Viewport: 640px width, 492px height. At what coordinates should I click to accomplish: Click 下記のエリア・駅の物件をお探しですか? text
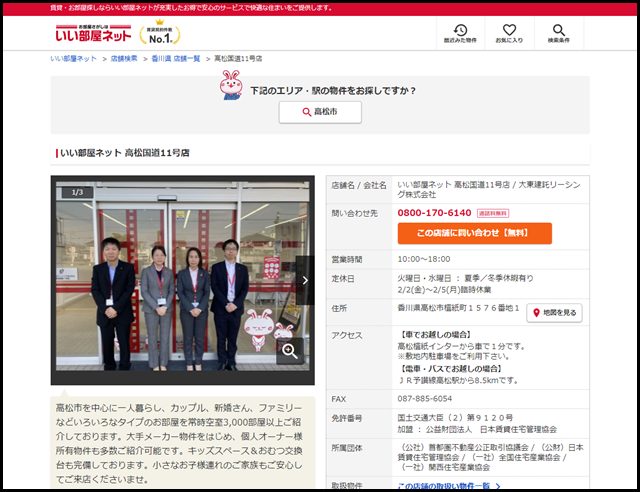point(333,91)
